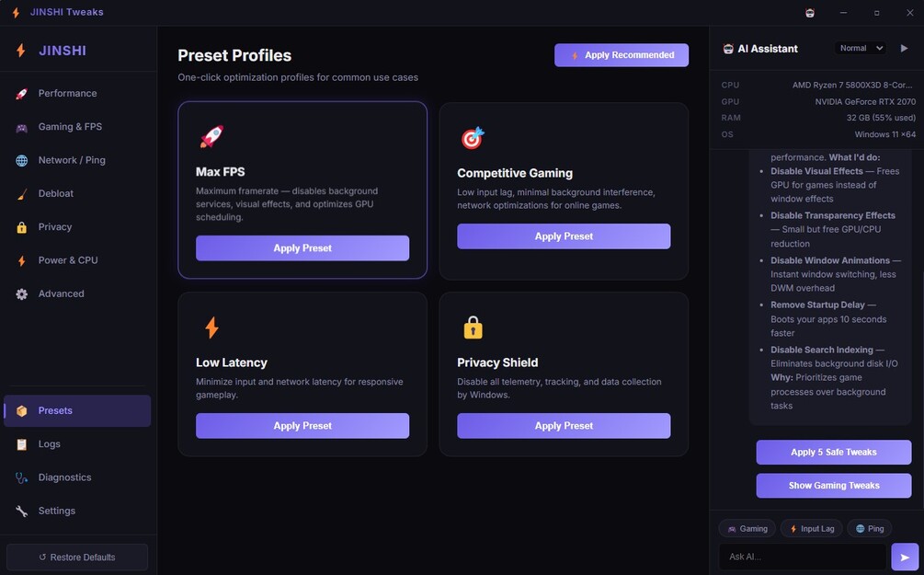Screen dimensions: 924x575
Task: Focus the Ask AI text input
Action: 803,557
